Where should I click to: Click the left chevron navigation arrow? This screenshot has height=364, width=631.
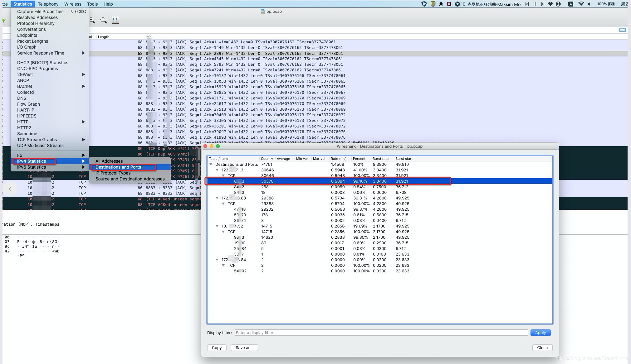point(10,189)
